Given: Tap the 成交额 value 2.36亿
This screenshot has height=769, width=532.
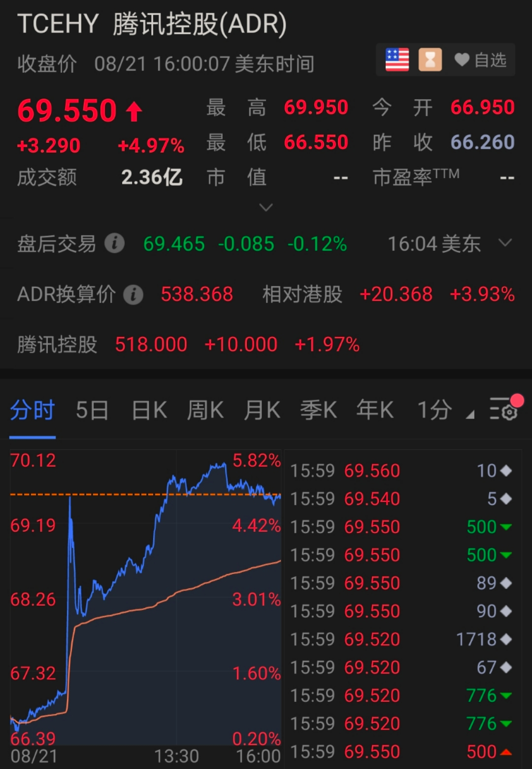Looking at the screenshot, I should pos(152,177).
